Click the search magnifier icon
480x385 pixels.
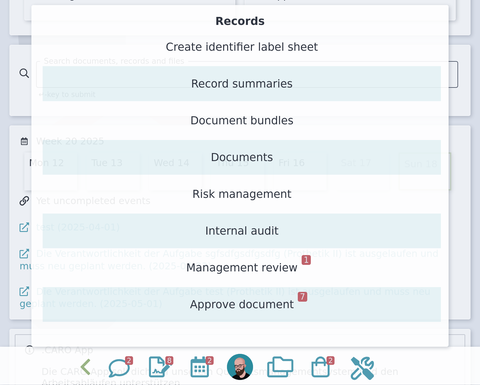click(x=24, y=73)
